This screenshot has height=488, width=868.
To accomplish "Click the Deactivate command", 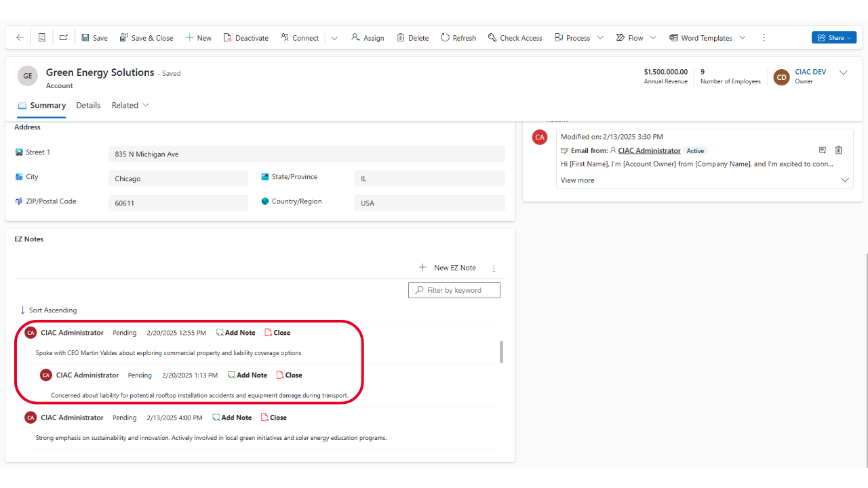I will point(245,38).
